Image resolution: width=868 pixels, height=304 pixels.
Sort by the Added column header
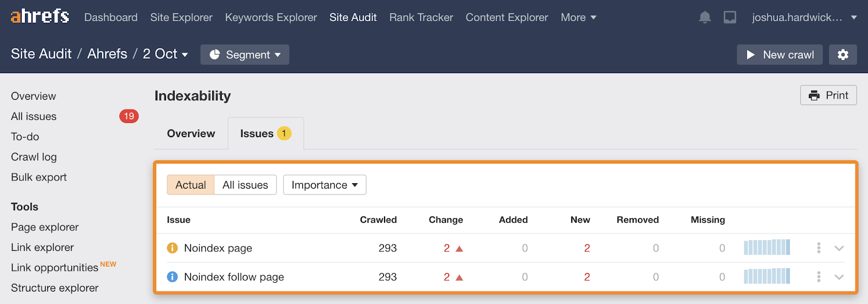click(513, 219)
